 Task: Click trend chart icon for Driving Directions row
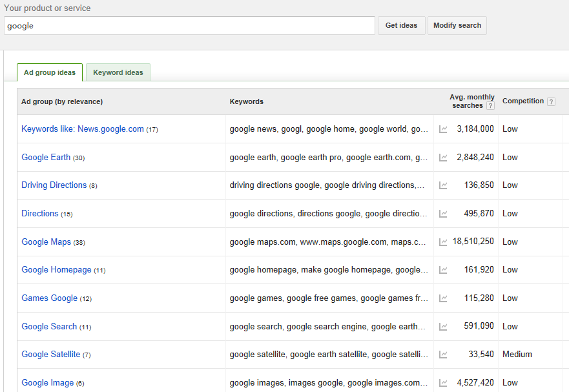pyautogui.click(x=443, y=185)
